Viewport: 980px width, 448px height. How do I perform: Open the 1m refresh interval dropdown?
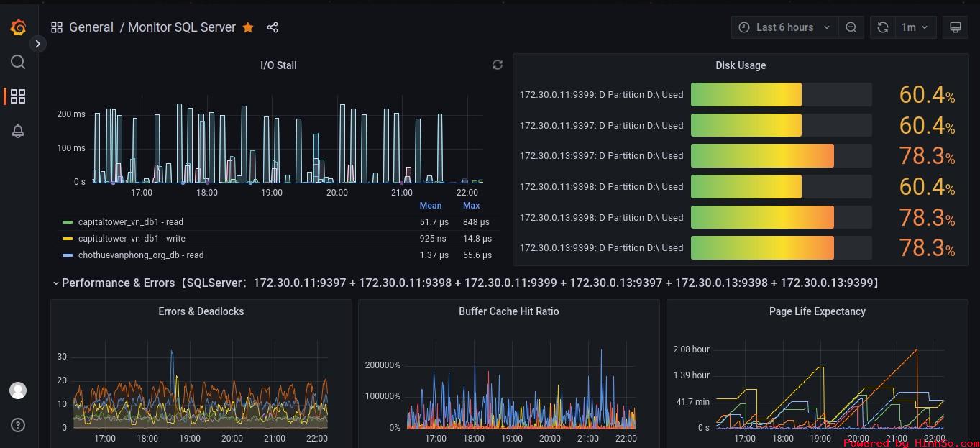[x=915, y=27]
